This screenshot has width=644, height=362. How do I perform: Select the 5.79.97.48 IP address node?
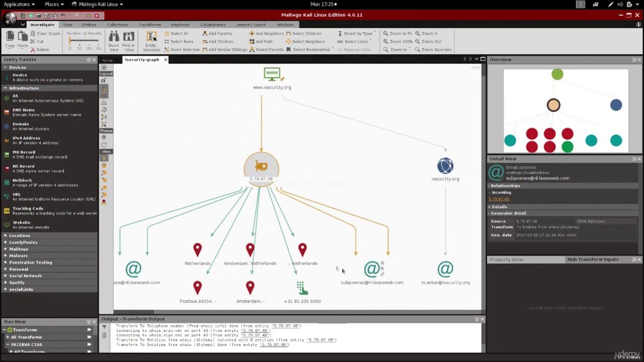261,169
